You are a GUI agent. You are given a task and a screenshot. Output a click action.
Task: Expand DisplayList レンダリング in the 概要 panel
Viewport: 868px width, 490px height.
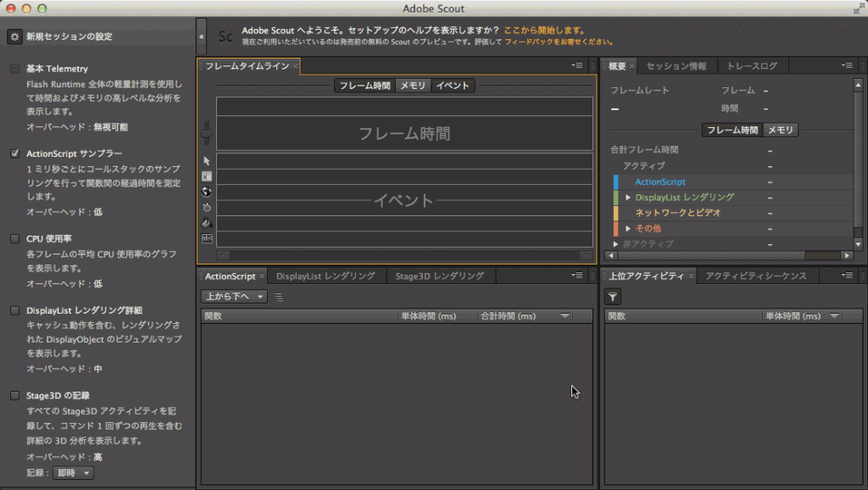[x=627, y=196]
